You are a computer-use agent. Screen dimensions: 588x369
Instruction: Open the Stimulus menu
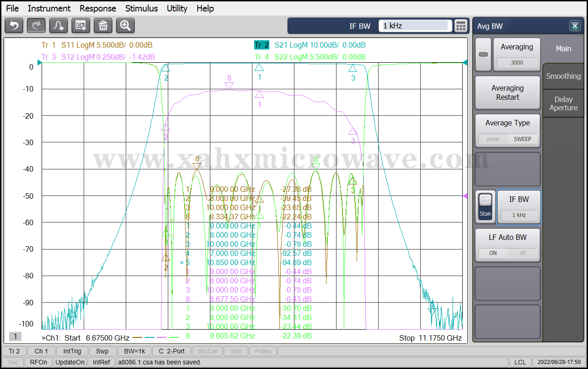tap(141, 8)
